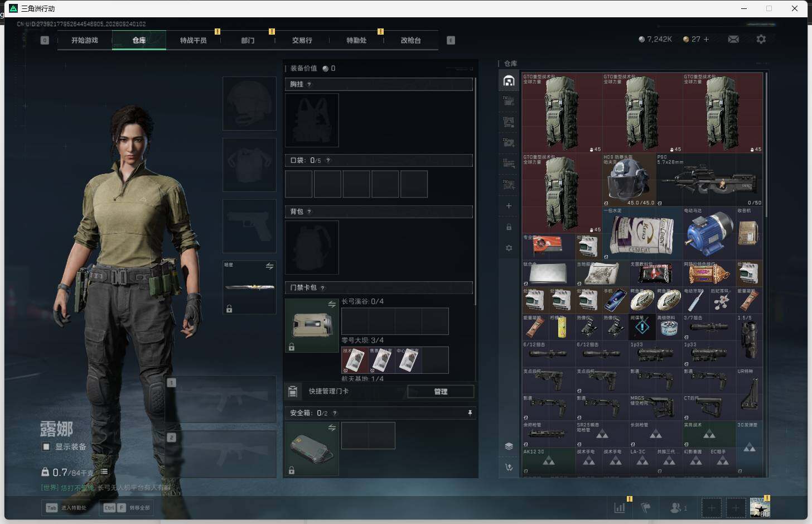Select the 高级燃料 fuel can item

click(x=669, y=327)
